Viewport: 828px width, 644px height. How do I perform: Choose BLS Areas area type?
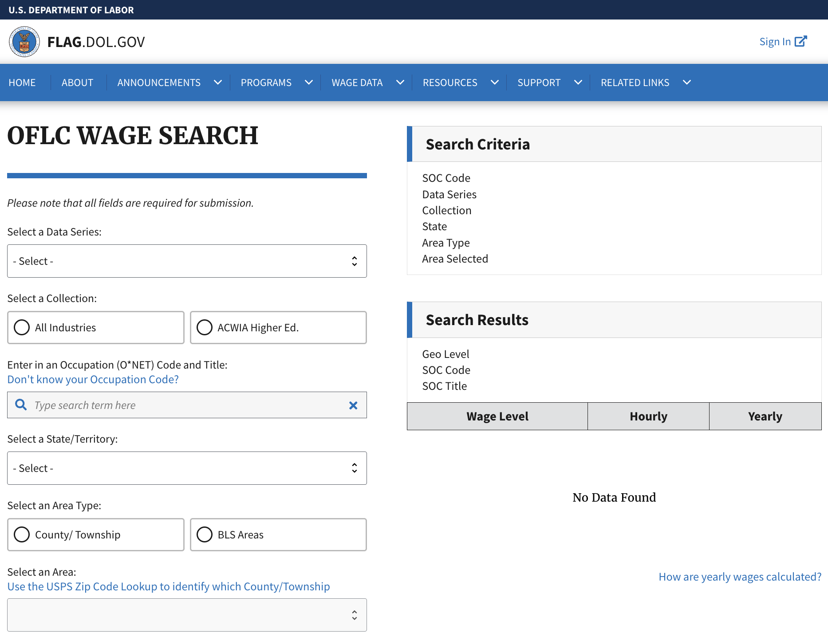click(x=205, y=534)
